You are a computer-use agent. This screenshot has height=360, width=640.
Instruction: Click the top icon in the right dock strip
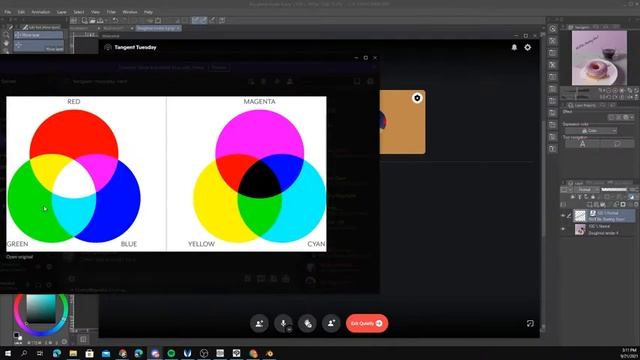553,29
